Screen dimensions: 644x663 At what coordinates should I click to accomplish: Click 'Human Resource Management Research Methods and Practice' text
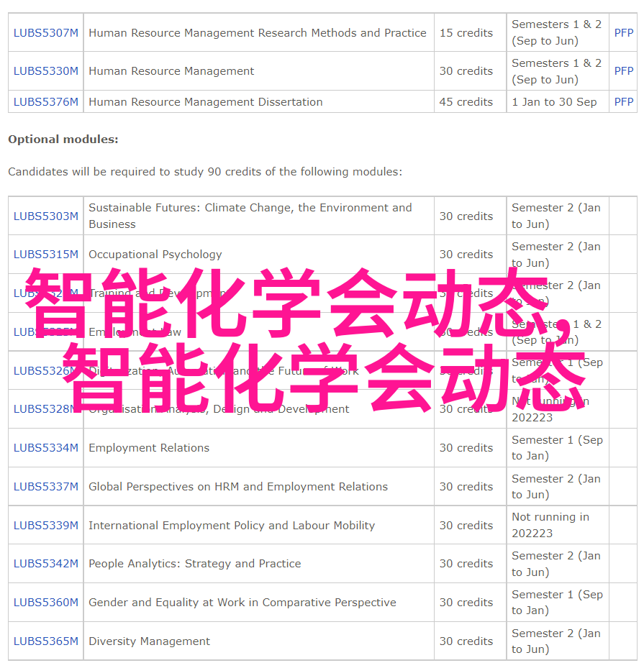(258, 33)
